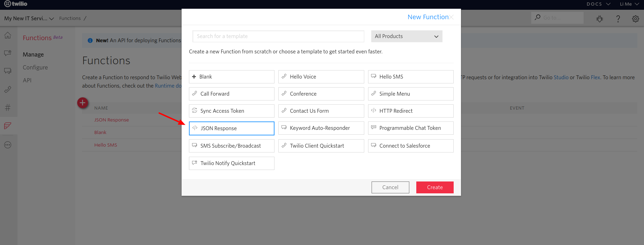Viewport: 644px width, 245px height.
Task: Expand the All Products dropdown
Action: [x=407, y=36]
